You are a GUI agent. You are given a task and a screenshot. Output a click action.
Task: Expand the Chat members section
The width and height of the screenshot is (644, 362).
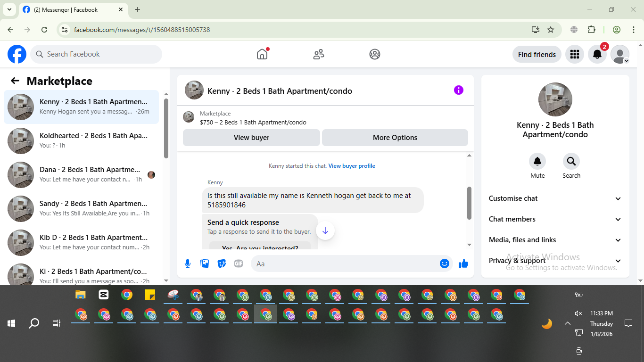pos(555,219)
